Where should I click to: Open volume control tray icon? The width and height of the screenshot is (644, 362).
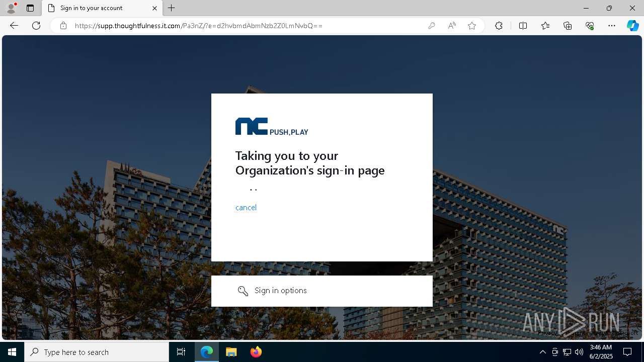[x=579, y=352]
